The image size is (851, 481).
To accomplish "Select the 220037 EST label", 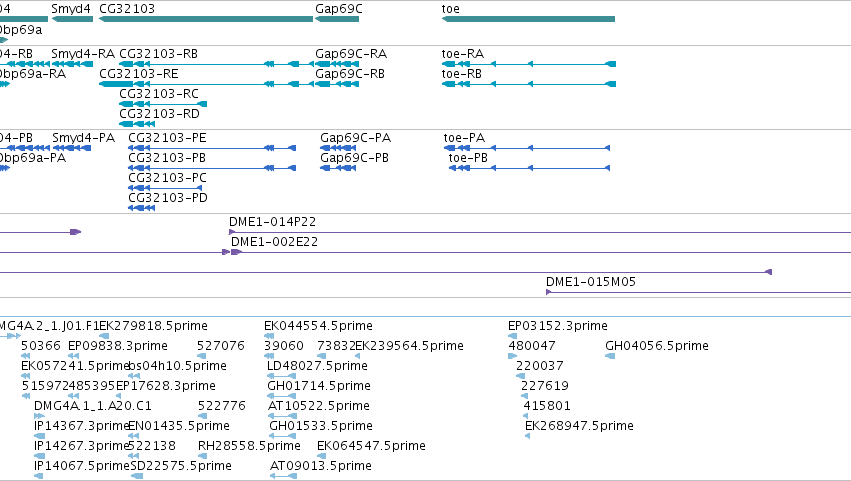I will tap(540, 366).
